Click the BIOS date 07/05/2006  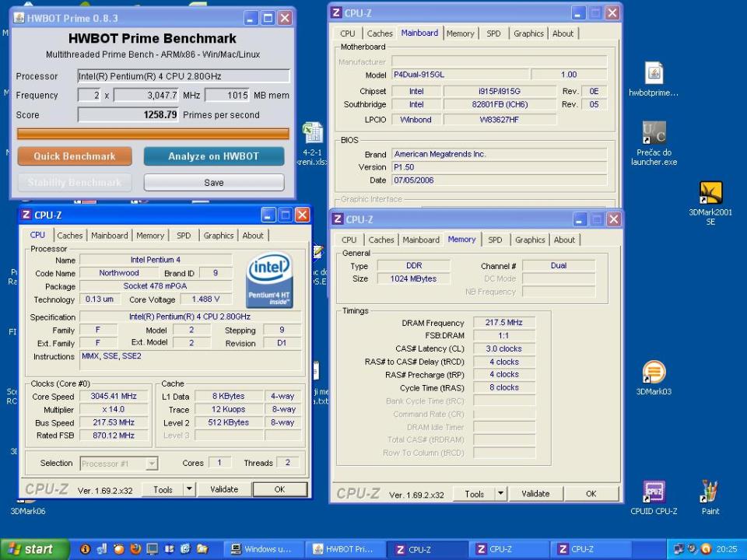point(500,180)
